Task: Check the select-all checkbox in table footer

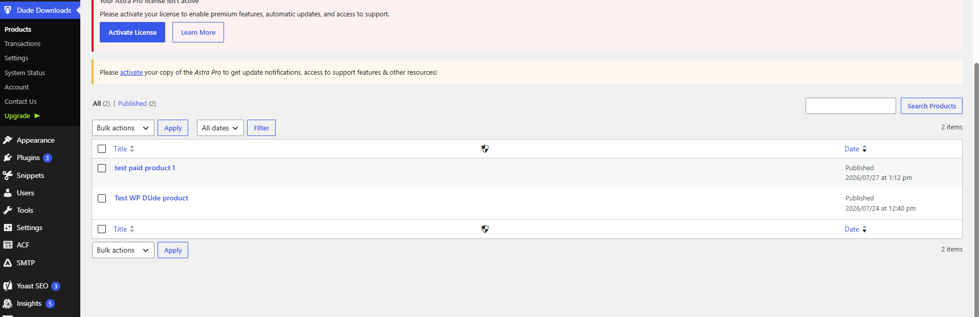Action: [x=102, y=229]
